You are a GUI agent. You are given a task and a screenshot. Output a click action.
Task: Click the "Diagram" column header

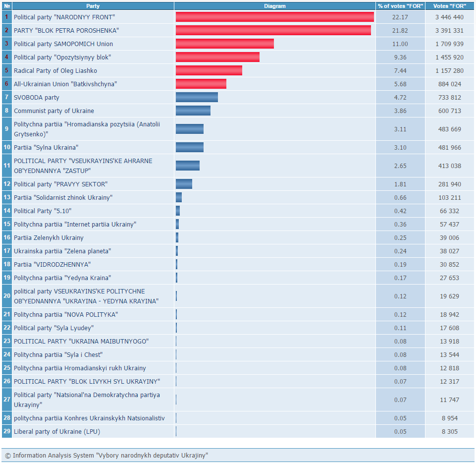click(275, 6)
